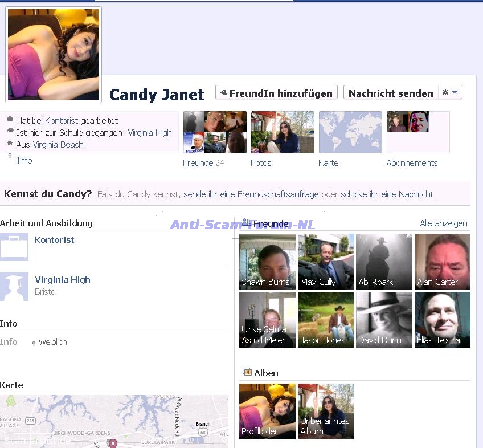Click the map marker pin on the map

pos(113,443)
